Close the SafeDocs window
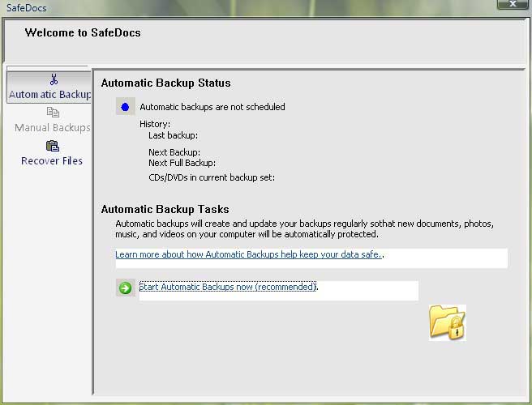Viewport: 532px width, 405px height. click(x=513, y=4)
